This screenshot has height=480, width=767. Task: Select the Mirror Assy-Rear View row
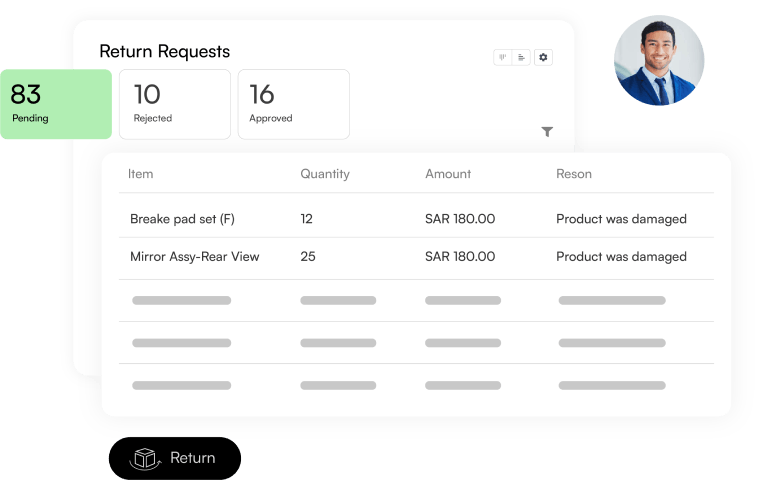(416, 259)
